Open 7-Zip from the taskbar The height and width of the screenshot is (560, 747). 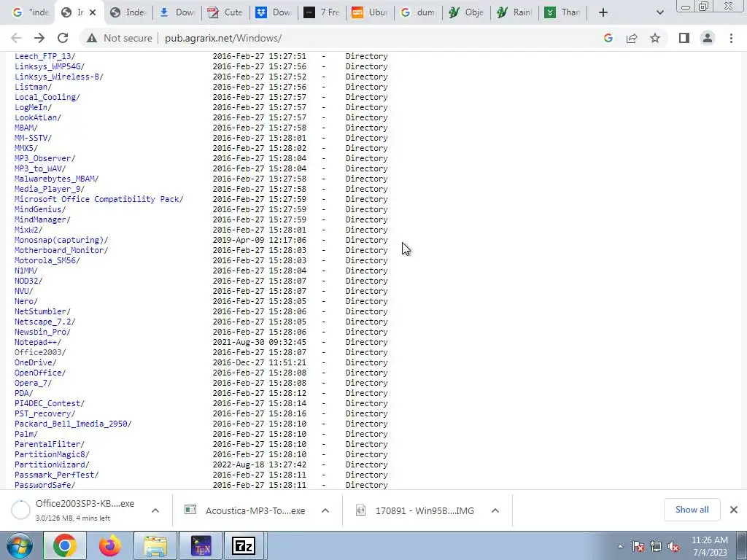244,545
